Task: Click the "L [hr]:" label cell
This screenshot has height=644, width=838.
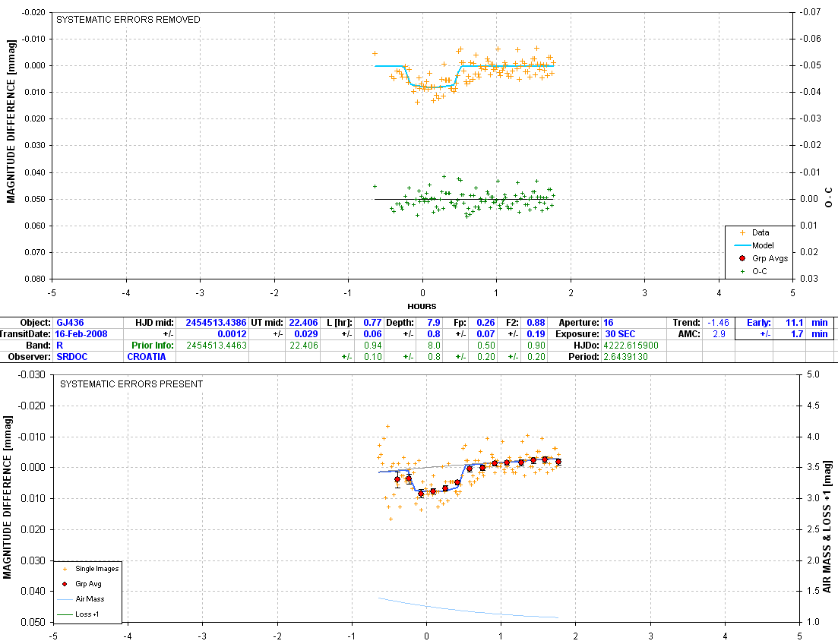Action: (x=340, y=323)
